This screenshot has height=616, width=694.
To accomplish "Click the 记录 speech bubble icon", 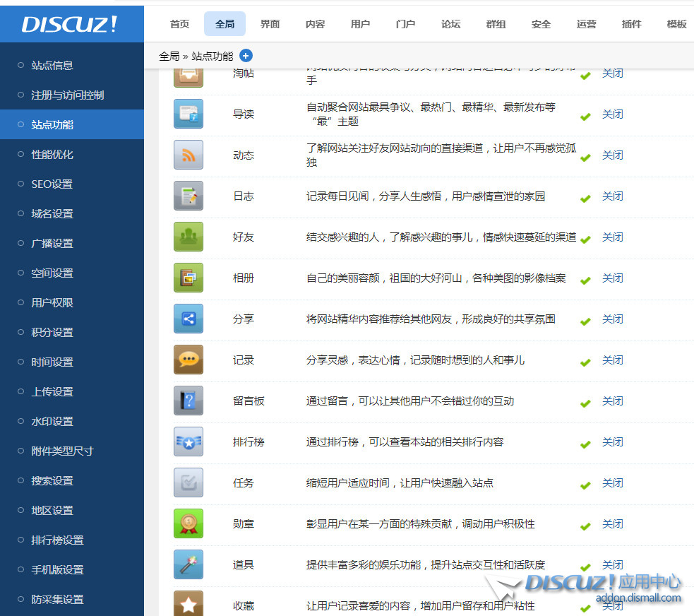I will 189,360.
